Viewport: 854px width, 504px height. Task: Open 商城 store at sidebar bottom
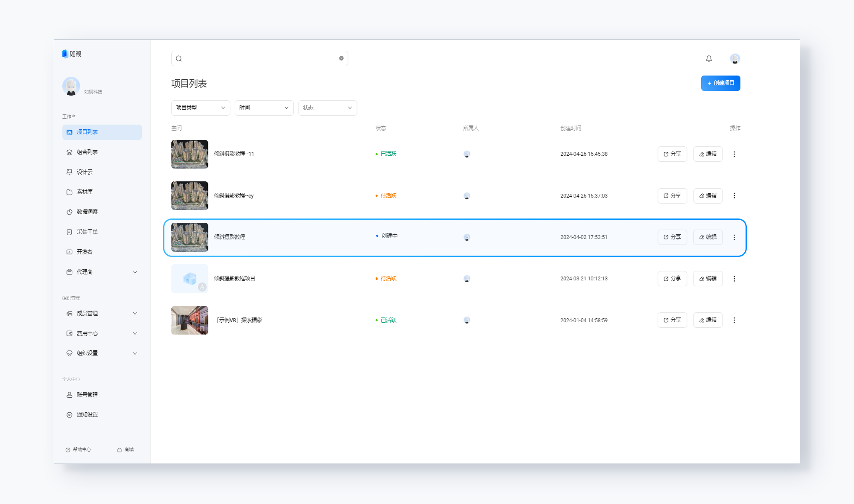(x=126, y=449)
